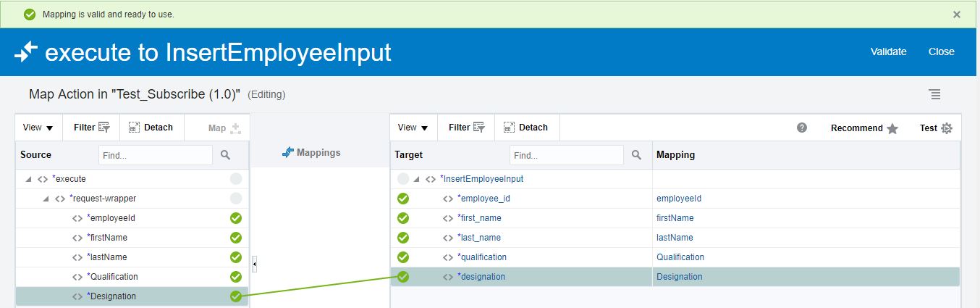Detach the Source panel
The image size is (980, 308).
pyautogui.click(x=151, y=128)
